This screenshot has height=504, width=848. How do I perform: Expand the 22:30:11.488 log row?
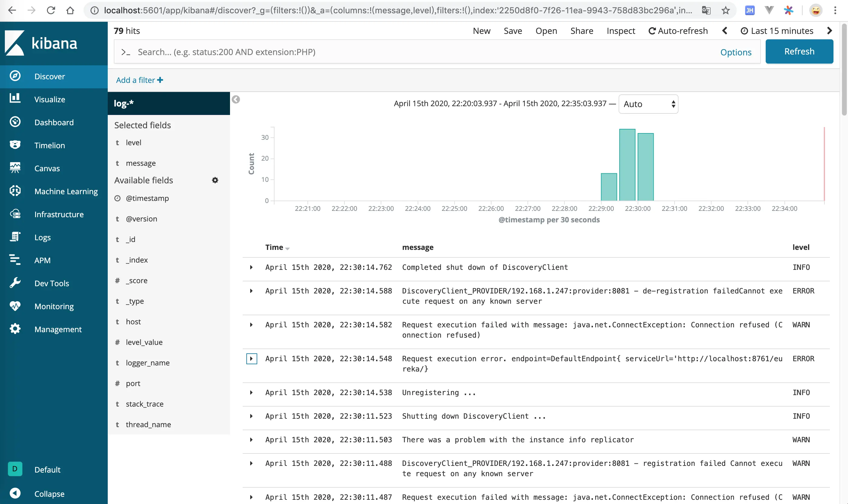click(251, 463)
